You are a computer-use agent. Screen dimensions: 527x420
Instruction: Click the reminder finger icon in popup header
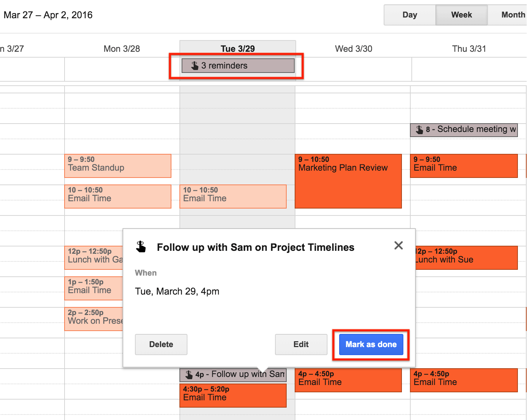tap(141, 247)
